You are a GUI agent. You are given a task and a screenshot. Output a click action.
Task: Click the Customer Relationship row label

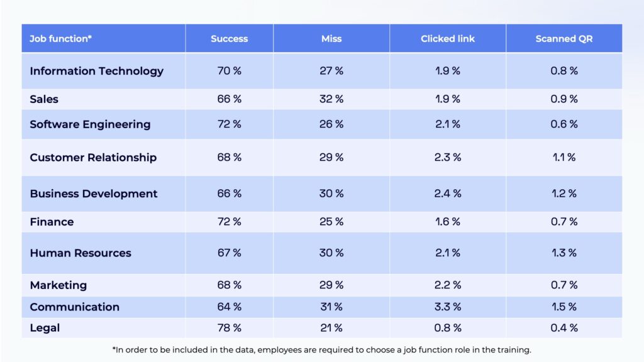pos(93,158)
